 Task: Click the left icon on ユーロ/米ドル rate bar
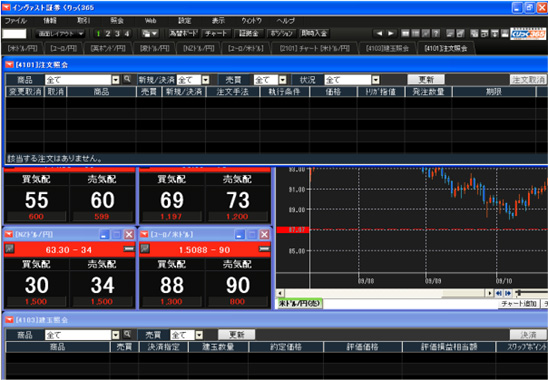145,249
